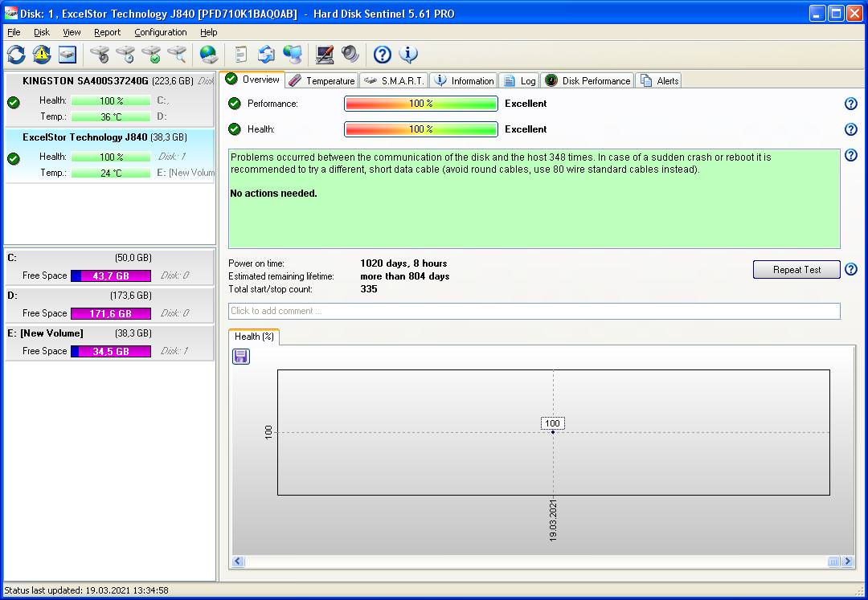Click the monitor with pen configuration icon
The height and width of the screenshot is (600, 868).
click(325, 54)
